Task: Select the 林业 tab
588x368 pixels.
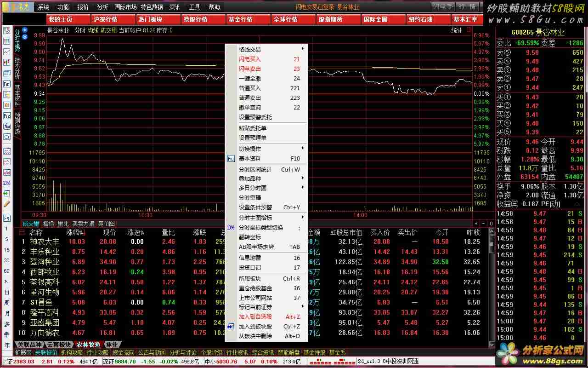Action: pos(112,344)
